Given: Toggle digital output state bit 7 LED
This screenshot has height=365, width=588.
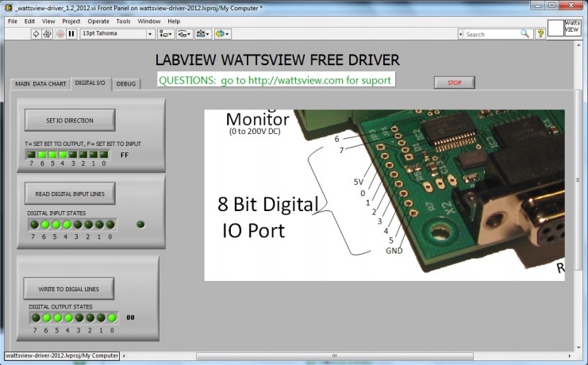Looking at the screenshot, I should click(x=36, y=317).
